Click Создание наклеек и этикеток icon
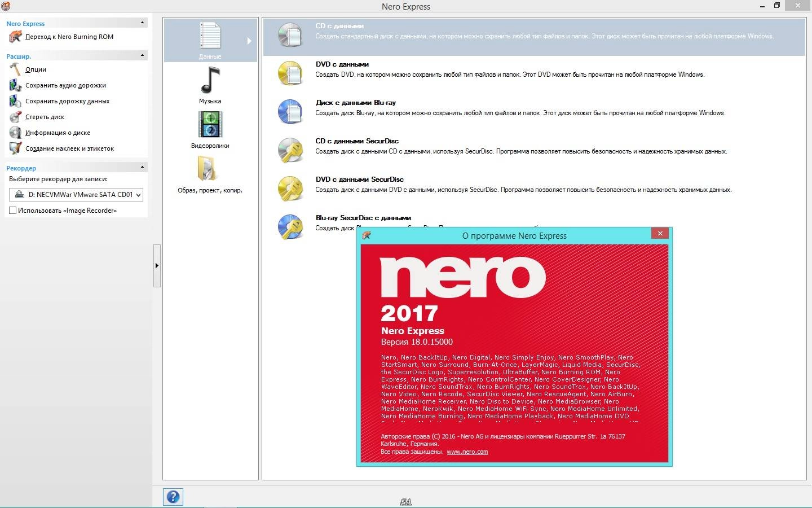Viewport: 812px width, 508px height. pyautogui.click(x=15, y=148)
